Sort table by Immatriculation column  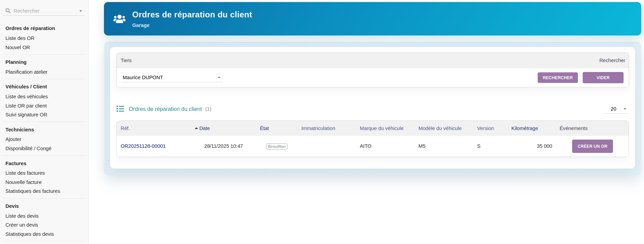tap(318, 128)
